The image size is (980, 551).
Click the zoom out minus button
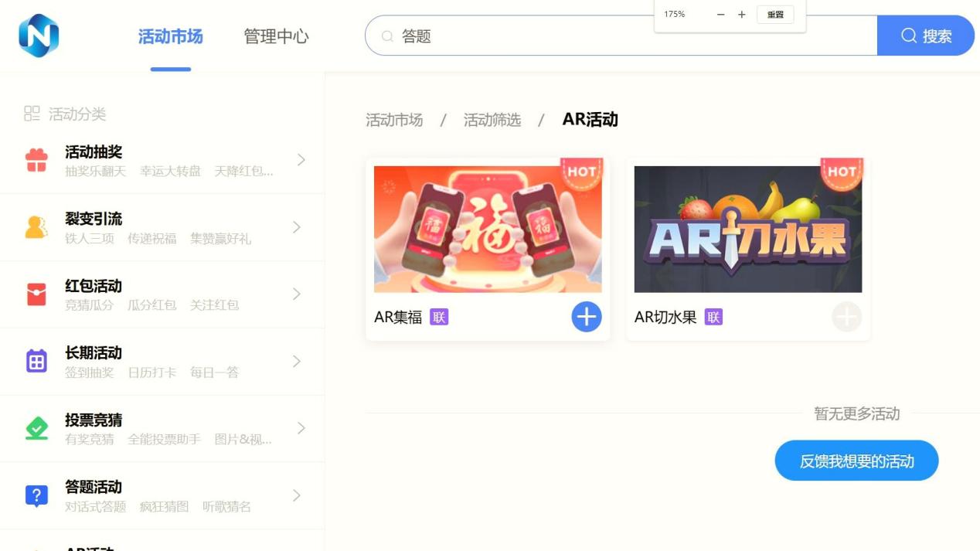(720, 15)
